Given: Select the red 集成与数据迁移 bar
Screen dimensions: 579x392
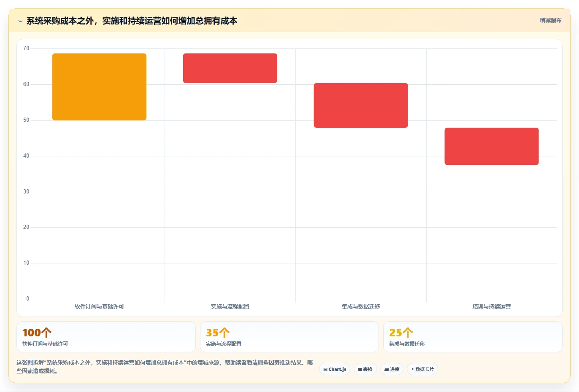Looking at the screenshot, I should pos(361,105).
